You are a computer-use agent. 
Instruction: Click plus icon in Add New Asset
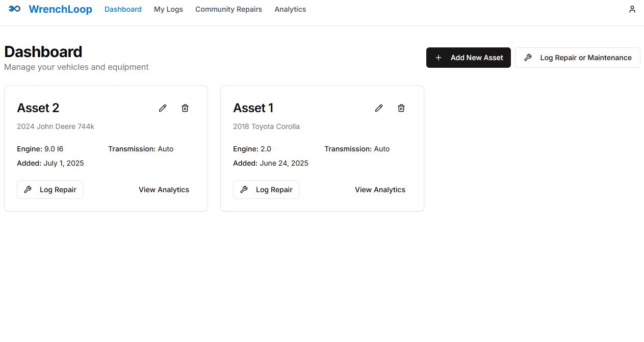pyautogui.click(x=439, y=58)
